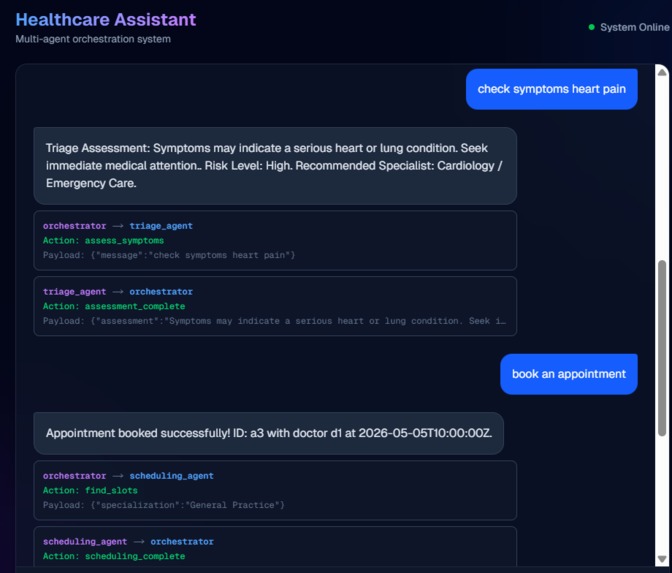Click the chat scrollbar thumb
Screen dimensions: 672x573
tap(662, 348)
